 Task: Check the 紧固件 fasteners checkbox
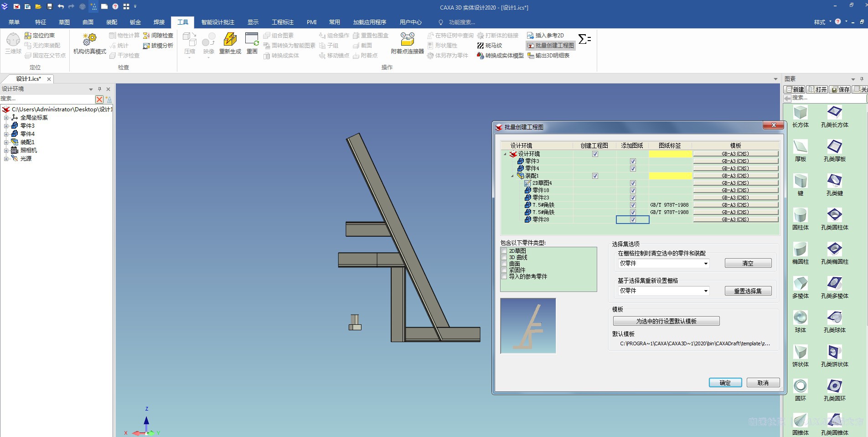click(504, 270)
